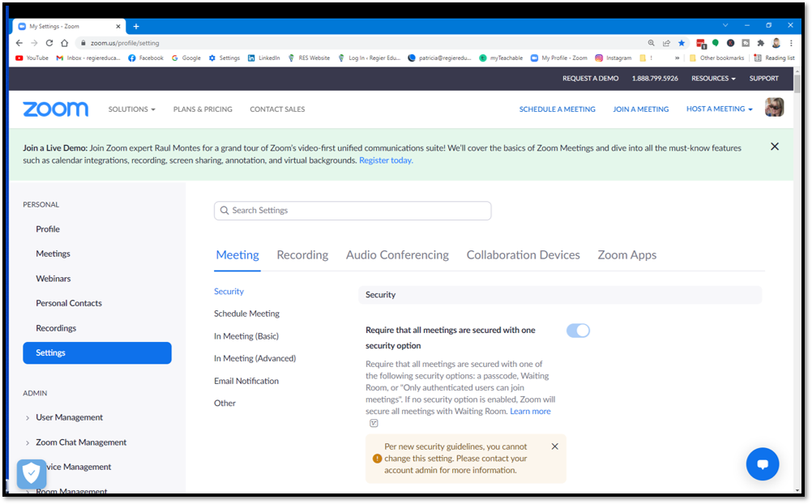
Task: Open the YouTube bookmark
Action: point(32,58)
